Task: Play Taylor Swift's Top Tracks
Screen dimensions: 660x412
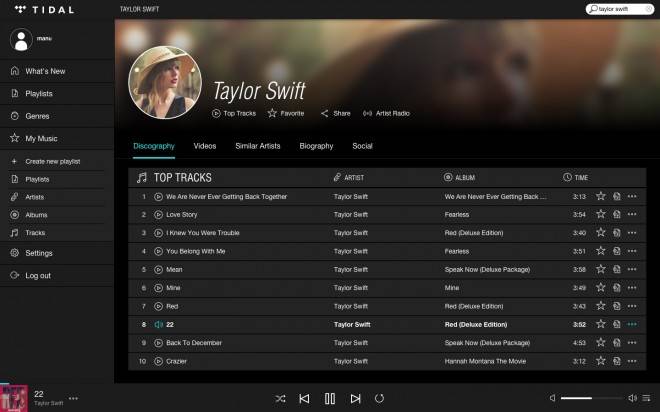Action: point(234,113)
